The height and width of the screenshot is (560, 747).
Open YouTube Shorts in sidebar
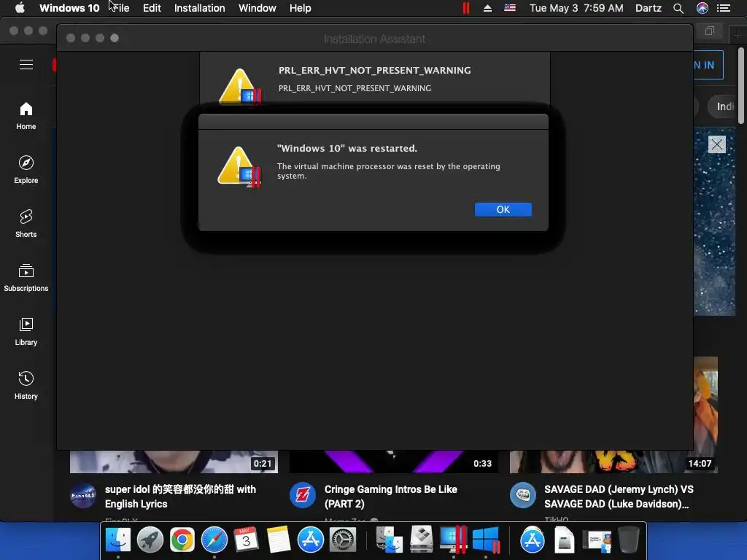pyautogui.click(x=26, y=223)
